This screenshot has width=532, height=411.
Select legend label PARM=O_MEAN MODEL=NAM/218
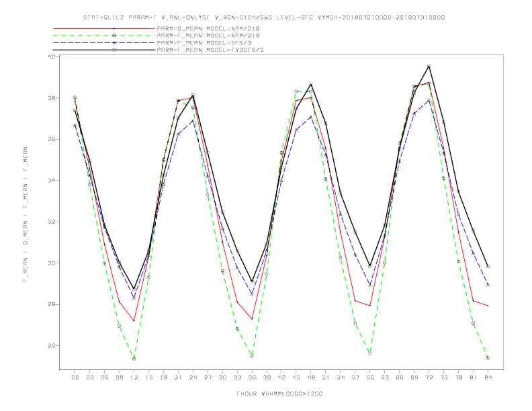tap(208, 28)
